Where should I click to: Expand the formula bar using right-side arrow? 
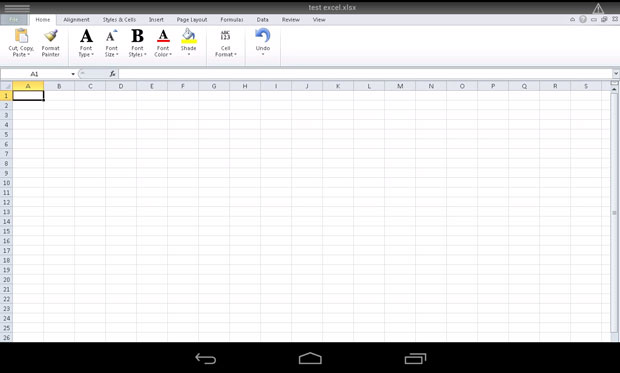click(x=616, y=74)
